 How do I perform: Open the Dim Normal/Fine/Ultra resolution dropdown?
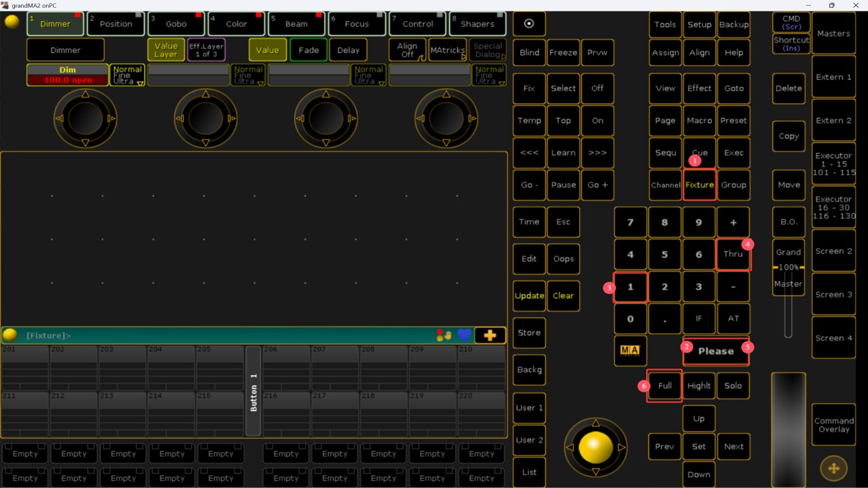coord(127,75)
